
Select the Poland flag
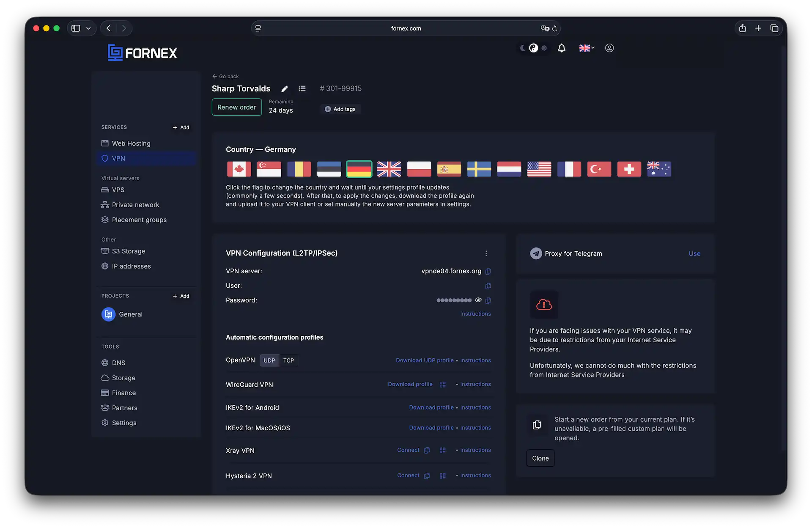coord(419,169)
